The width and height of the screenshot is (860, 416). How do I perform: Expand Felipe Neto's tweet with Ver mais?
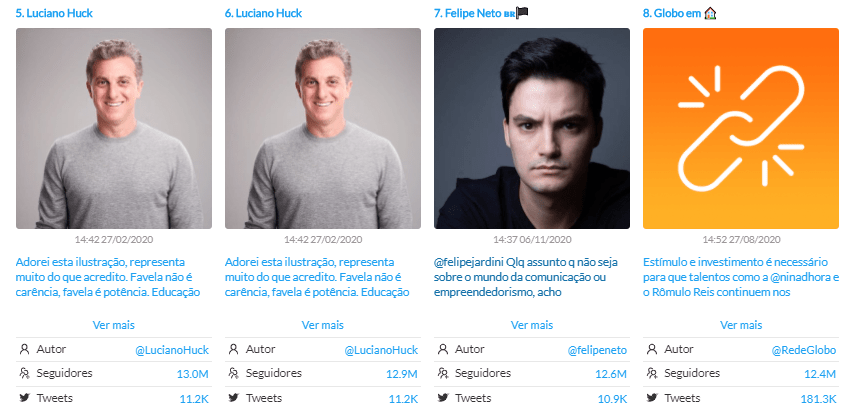tap(531, 325)
